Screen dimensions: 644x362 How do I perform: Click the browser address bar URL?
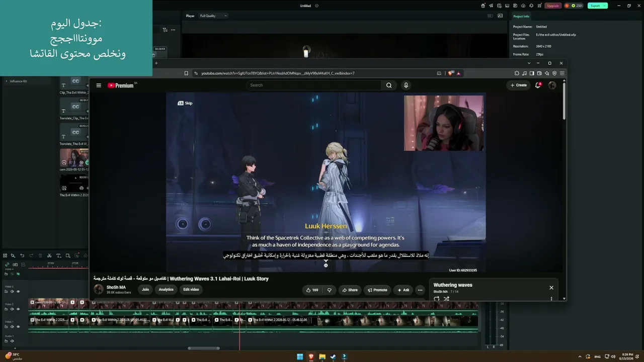click(x=278, y=73)
